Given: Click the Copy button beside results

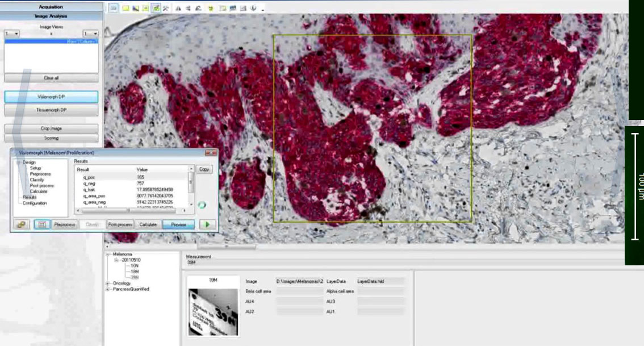Looking at the screenshot, I should pyautogui.click(x=204, y=169).
